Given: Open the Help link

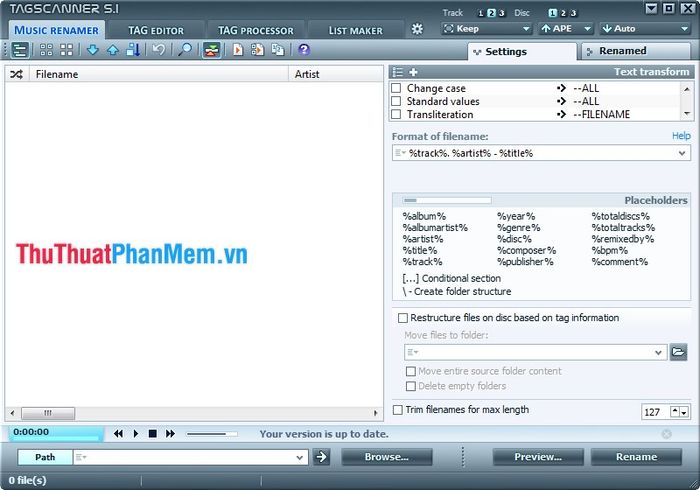Looking at the screenshot, I should (x=681, y=136).
